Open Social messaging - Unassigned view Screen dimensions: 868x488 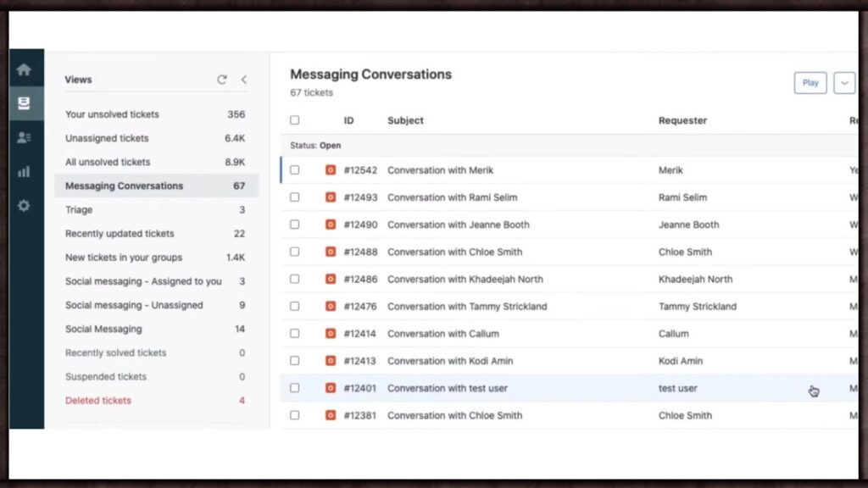pos(156,305)
